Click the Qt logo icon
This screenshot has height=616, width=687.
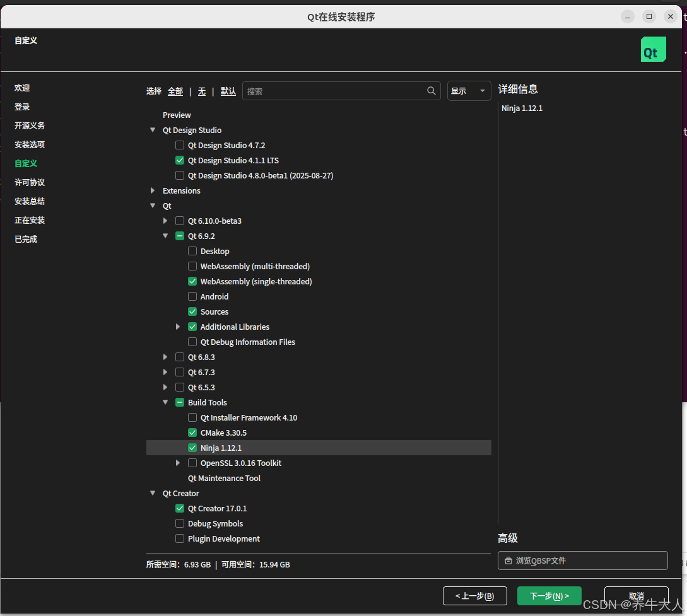coord(654,49)
